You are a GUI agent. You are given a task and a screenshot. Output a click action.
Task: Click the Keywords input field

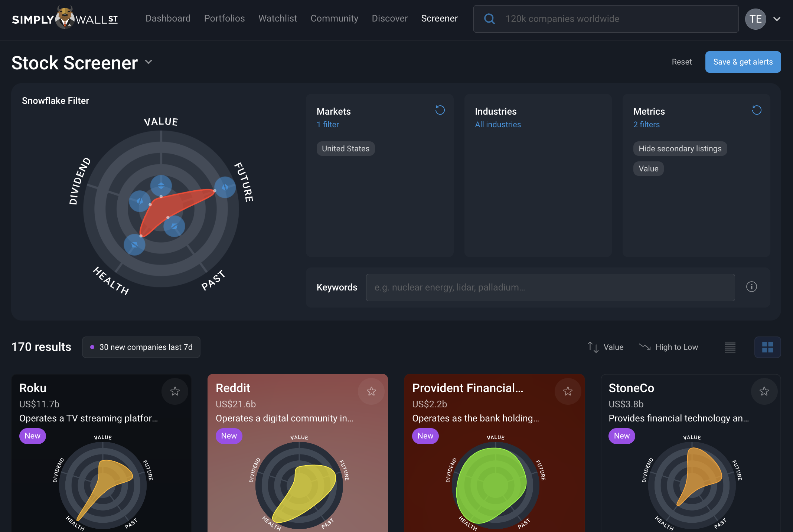coord(550,288)
